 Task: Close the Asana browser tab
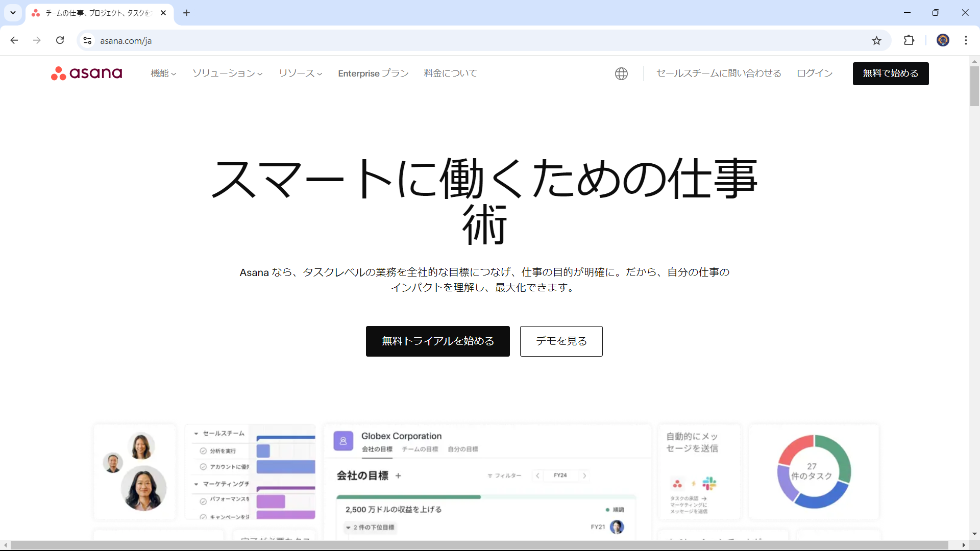[x=163, y=13]
